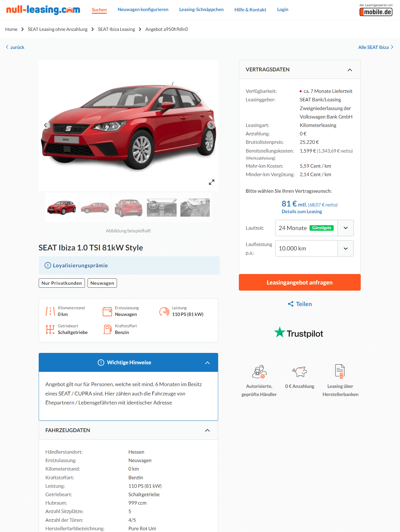Show the previous car image arrow

pos(45,125)
